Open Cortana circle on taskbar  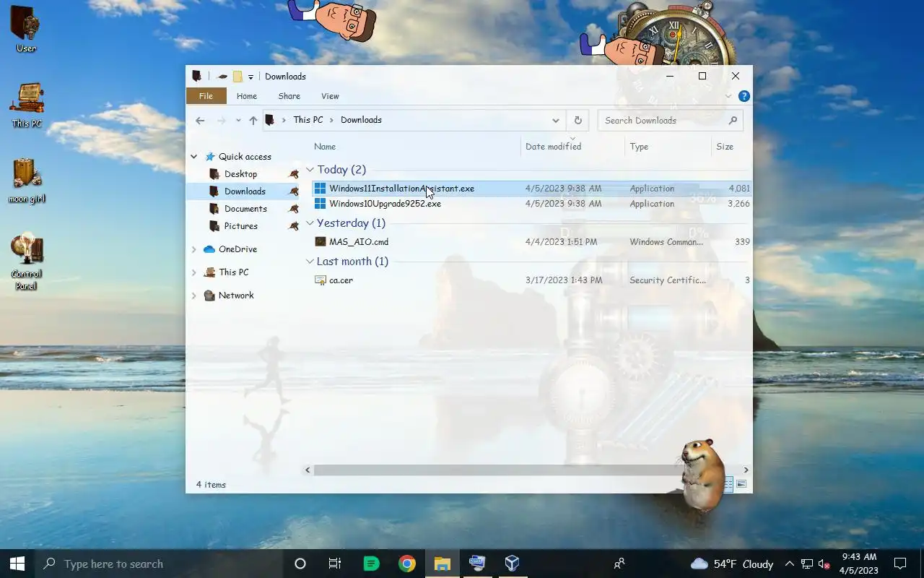coord(300,564)
